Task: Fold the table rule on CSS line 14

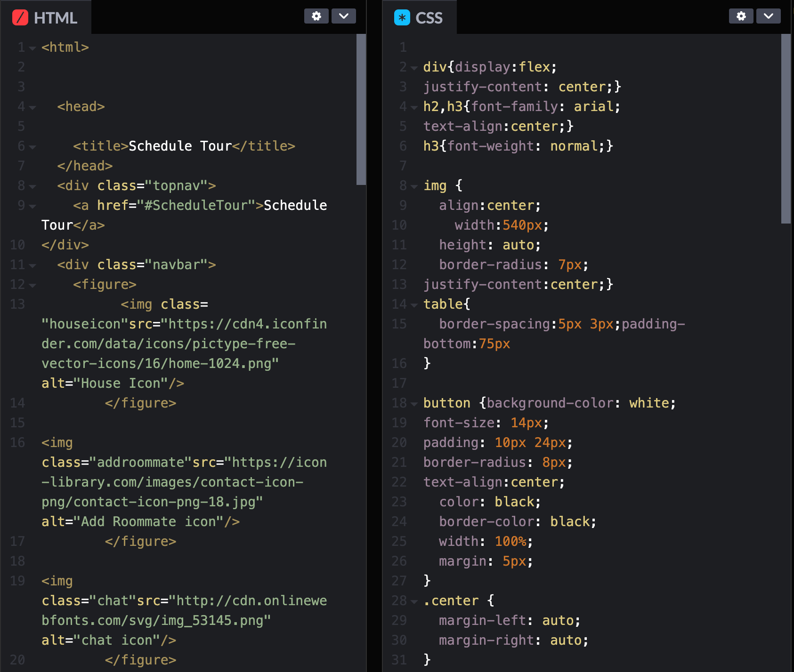Action: tap(414, 305)
